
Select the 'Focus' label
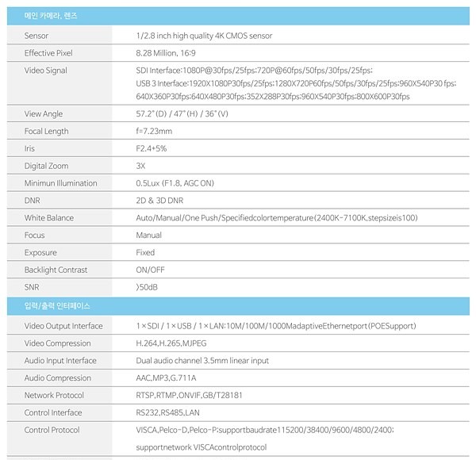(34, 236)
